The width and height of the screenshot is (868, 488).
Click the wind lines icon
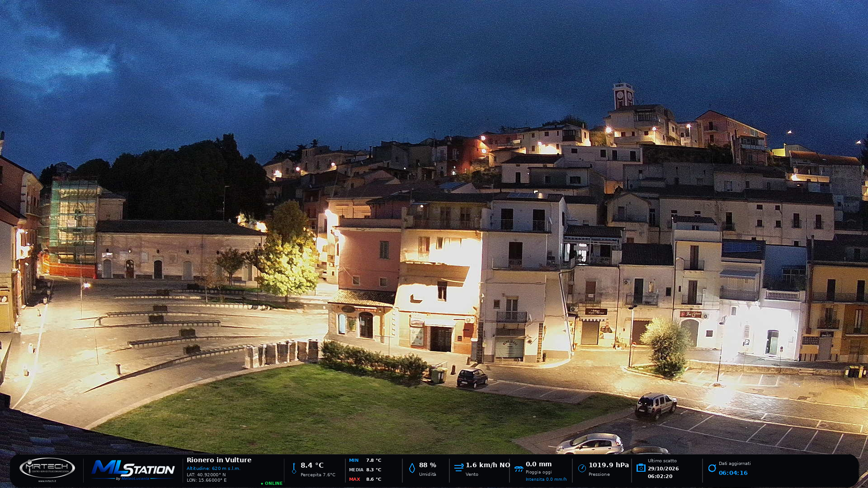[459, 468]
